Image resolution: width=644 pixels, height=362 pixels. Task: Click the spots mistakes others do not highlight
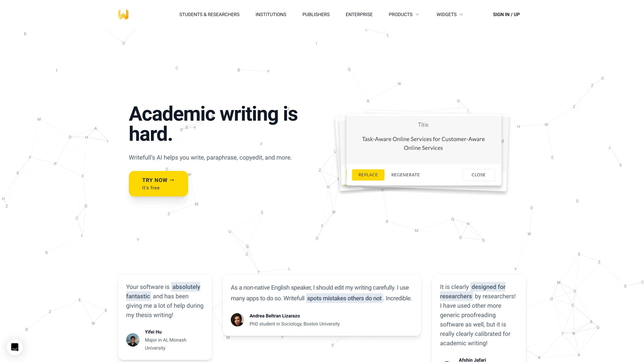click(x=344, y=298)
